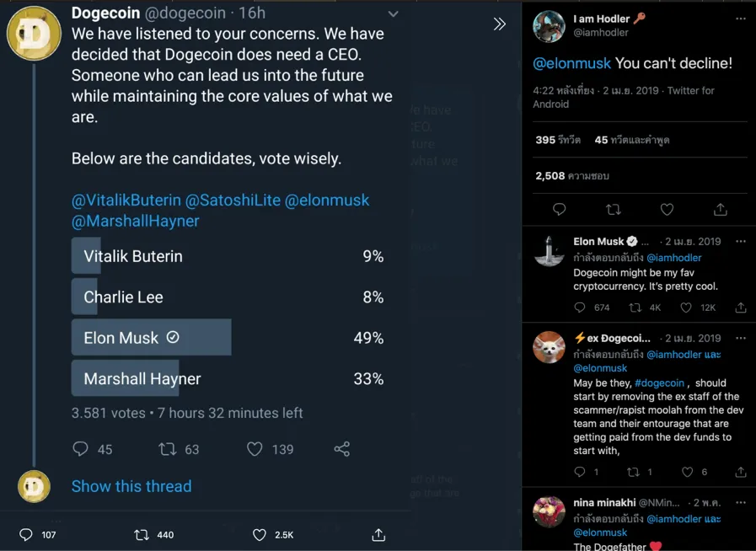
Task: Retweet the Dogecoin poll tweet showing 63
Action: [x=168, y=449]
